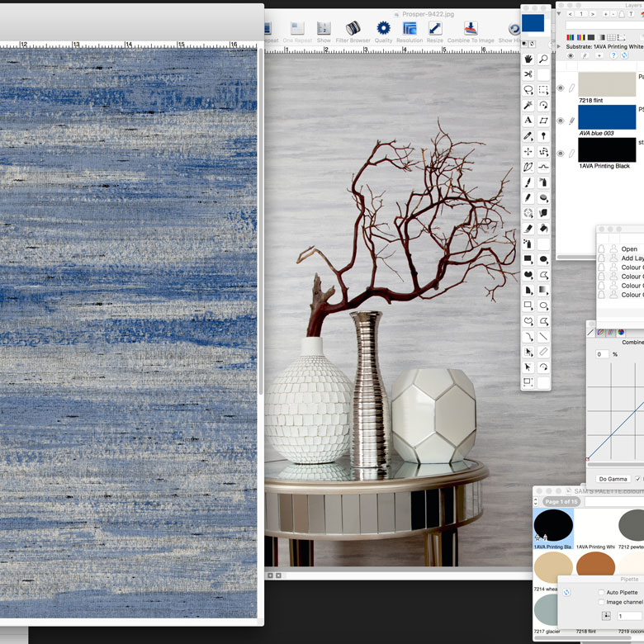Click the Do Gamma button
This screenshot has width=644, height=644.
coord(613,479)
